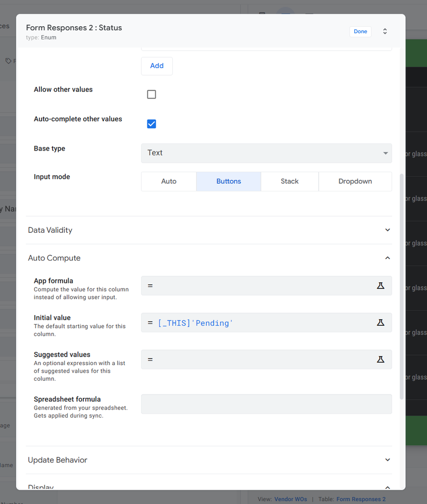Select Buttons input mode
427x504 pixels.
coord(228,181)
